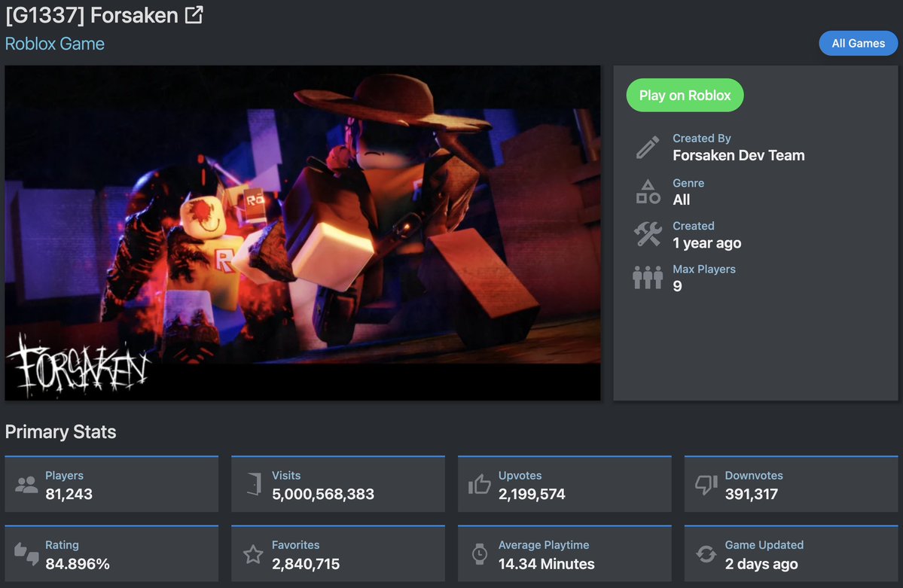The width and height of the screenshot is (903, 588).
Task: Select the Upvotes value 2,199,574
Action: (532, 494)
